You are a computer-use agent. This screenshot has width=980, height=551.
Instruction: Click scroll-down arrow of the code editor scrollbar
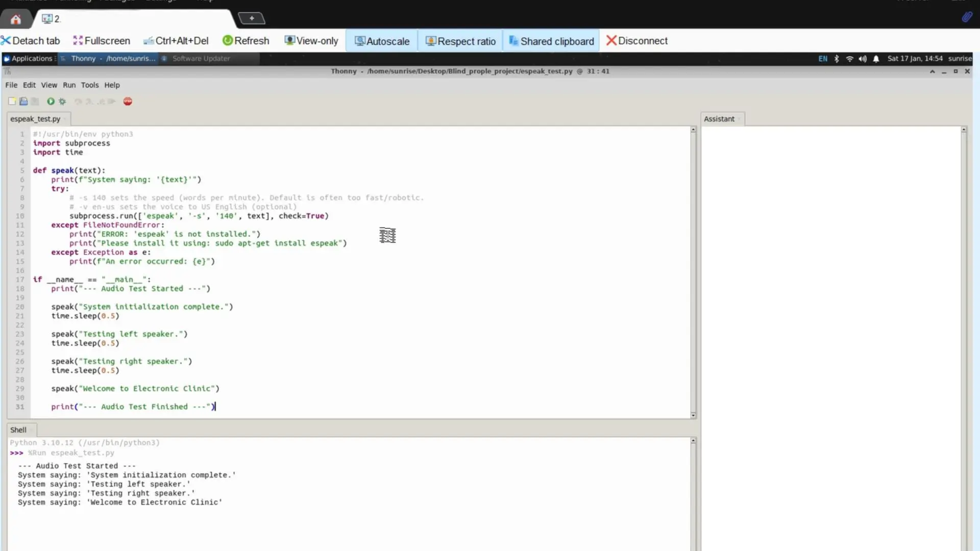pos(693,415)
